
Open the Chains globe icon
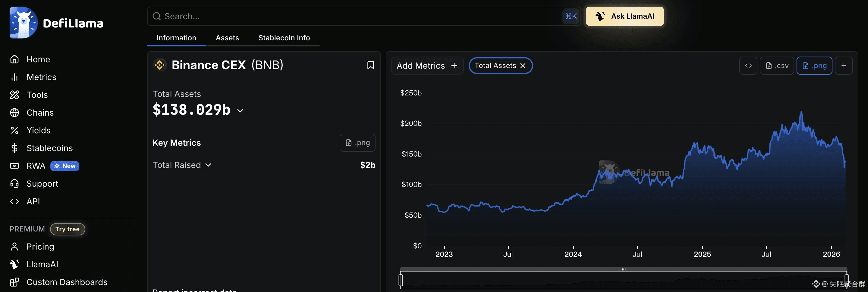[14, 113]
